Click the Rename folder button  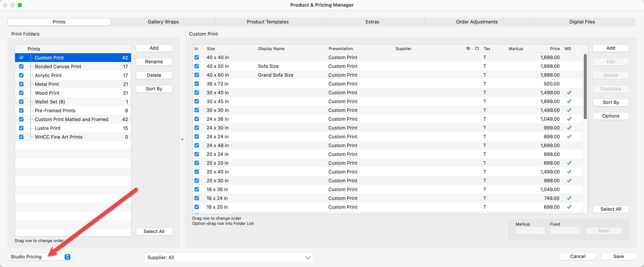click(x=154, y=62)
